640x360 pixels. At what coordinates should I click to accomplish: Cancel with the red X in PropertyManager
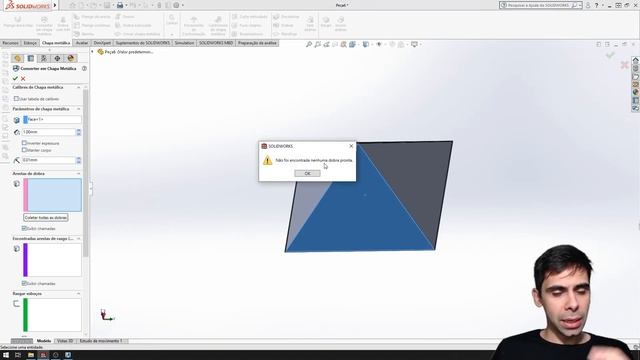pos(23,78)
